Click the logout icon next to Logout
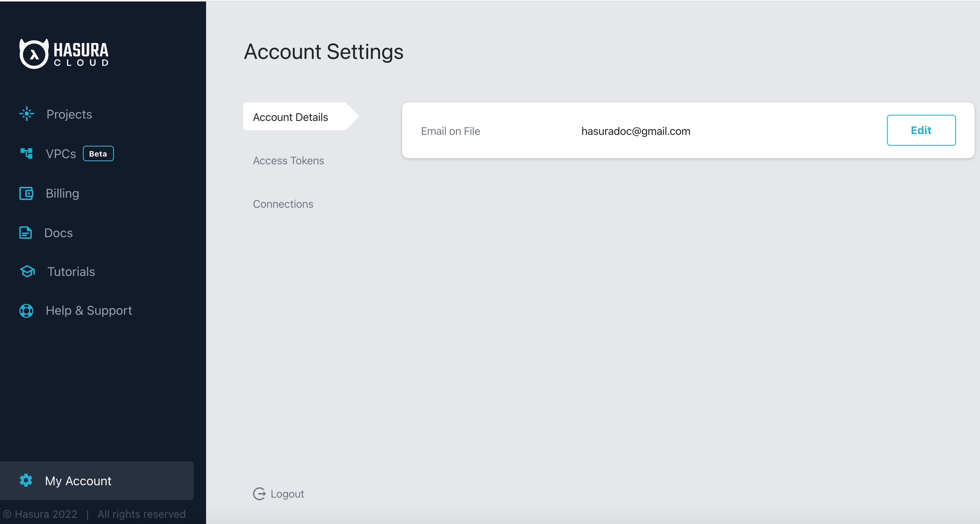 259,493
